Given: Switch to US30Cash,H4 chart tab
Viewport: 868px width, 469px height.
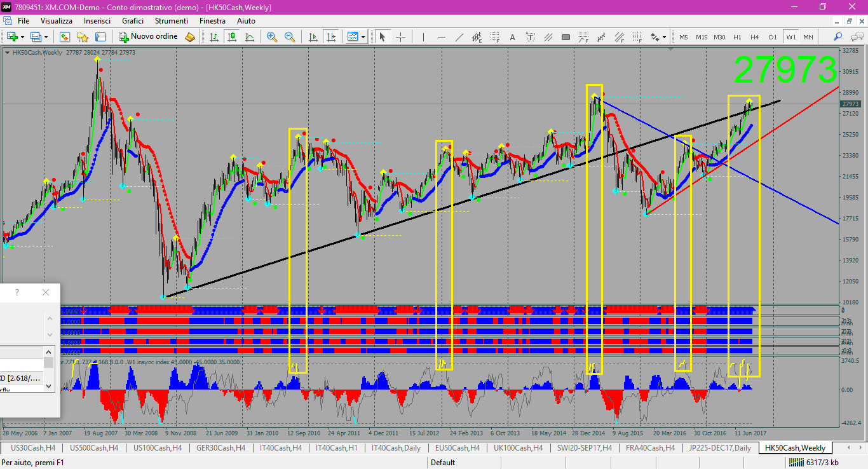Looking at the screenshot, I should [33, 448].
